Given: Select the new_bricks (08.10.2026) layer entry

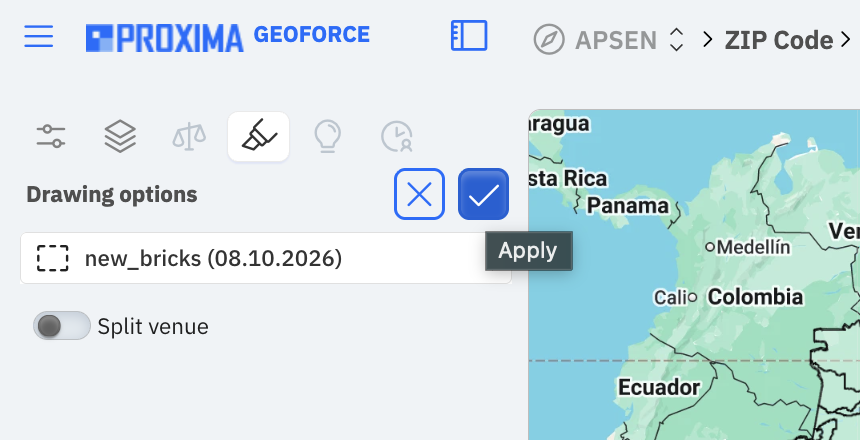Looking at the screenshot, I should pyautogui.click(x=266, y=258).
